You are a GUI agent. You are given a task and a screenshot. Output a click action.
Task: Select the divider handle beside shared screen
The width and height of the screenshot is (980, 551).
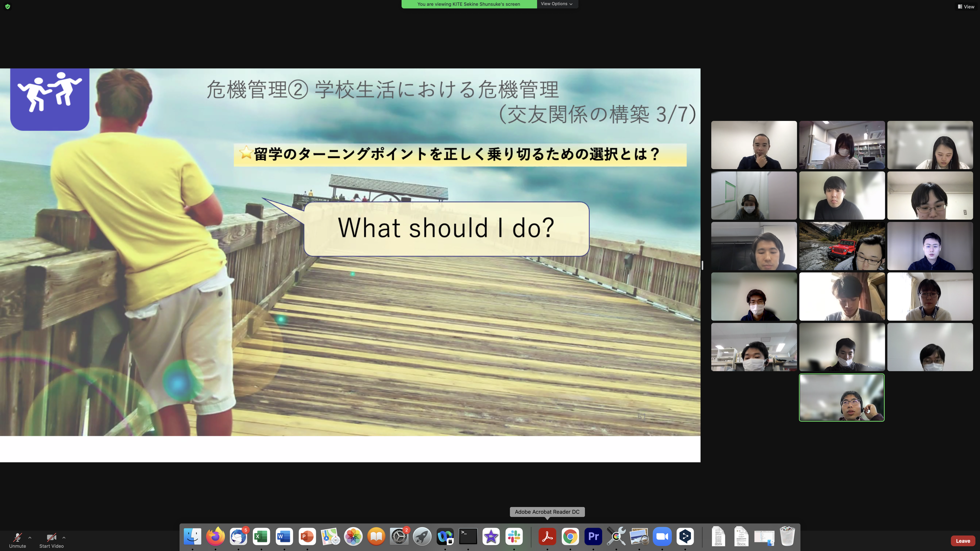tap(702, 265)
